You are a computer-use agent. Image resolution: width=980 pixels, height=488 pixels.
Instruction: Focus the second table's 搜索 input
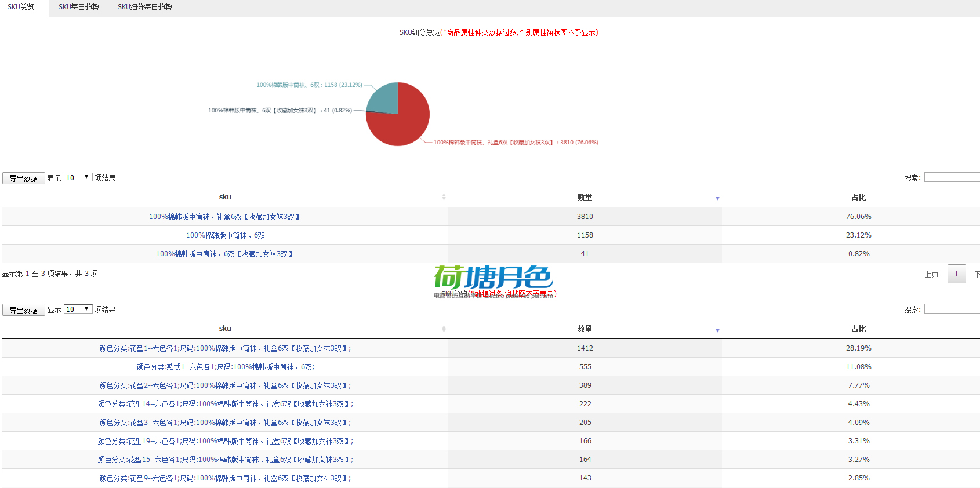[x=951, y=309]
